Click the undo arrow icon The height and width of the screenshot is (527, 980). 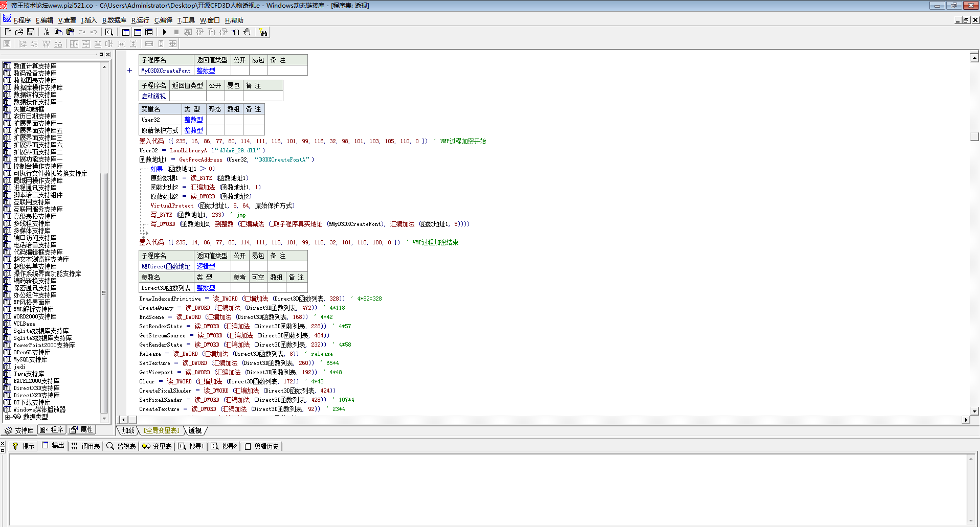pos(94,32)
